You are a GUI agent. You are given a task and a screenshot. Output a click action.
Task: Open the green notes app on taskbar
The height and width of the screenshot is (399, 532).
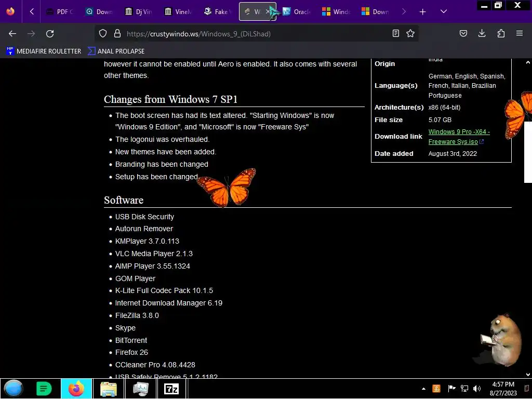[44, 389]
